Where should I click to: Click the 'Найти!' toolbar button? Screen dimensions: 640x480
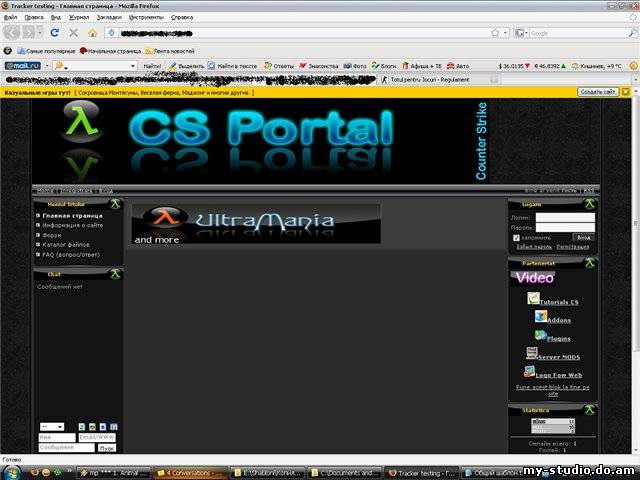pyautogui.click(x=152, y=66)
